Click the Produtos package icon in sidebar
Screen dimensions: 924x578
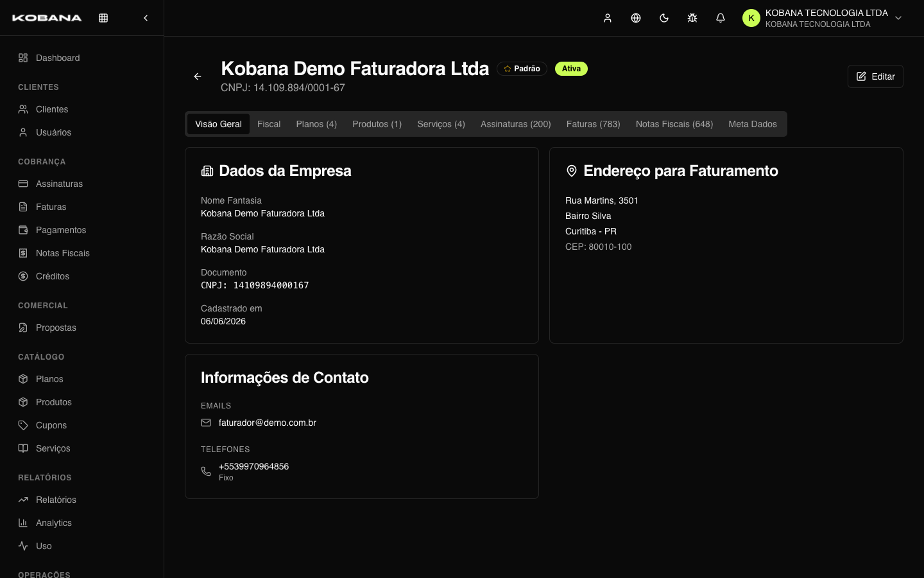pyautogui.click(x=23, y=402)
